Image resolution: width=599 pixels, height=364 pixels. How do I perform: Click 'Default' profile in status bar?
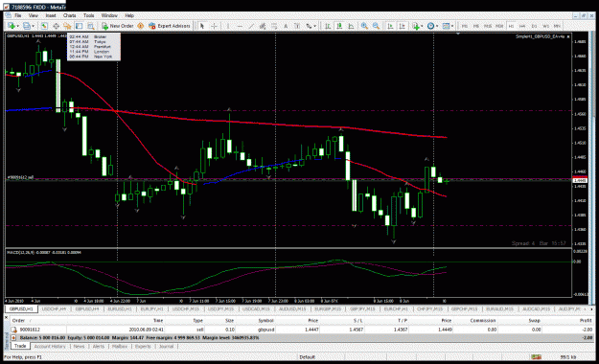coord(308,357)
